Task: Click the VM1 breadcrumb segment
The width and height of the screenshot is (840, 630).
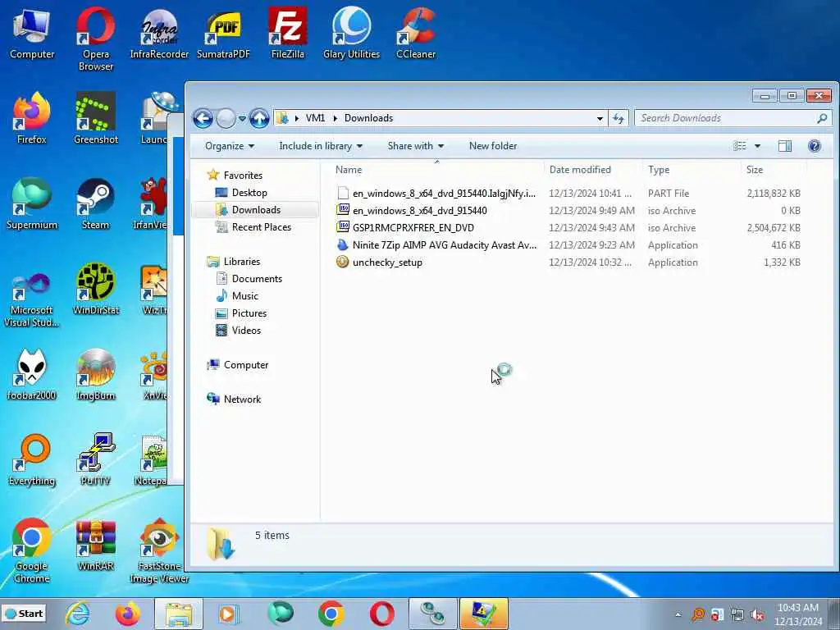Action: coord(315,118)
